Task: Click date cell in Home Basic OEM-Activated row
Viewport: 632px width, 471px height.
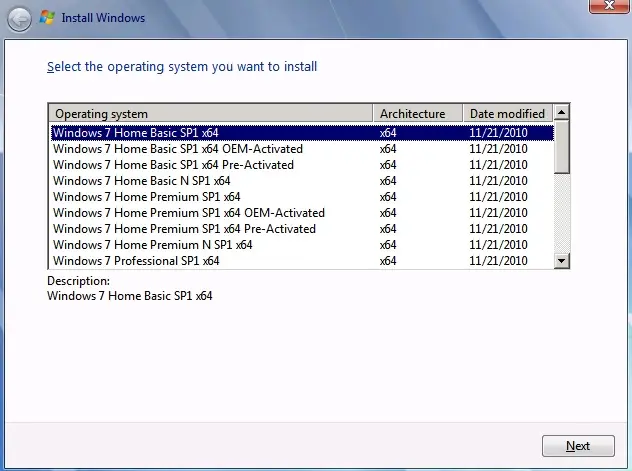Action: coord(498,149)
